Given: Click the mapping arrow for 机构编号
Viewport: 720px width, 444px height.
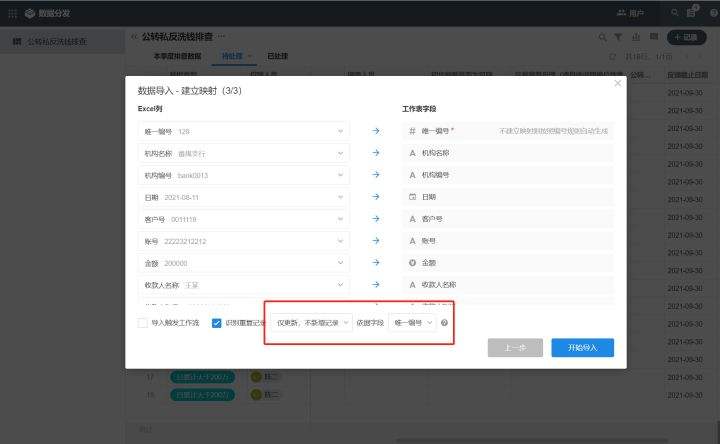Looking at the screenshot, I should click(376, 175).
